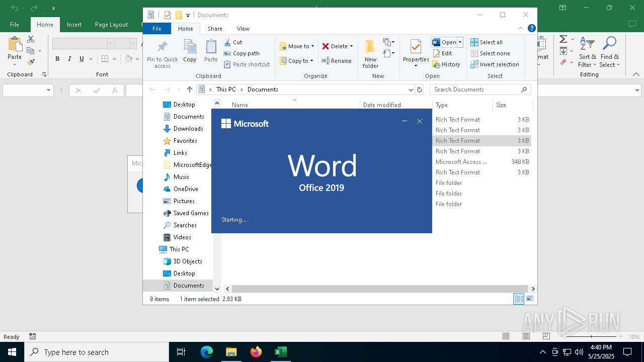Click the Rename button in Organize group
The height and width of the screenshot is (362, 644).
337,61
